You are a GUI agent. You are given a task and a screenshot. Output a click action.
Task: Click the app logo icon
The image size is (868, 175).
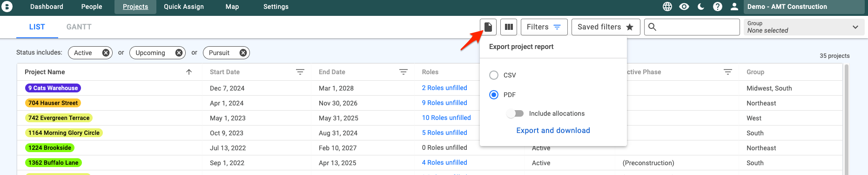click(x=7, y=7)
